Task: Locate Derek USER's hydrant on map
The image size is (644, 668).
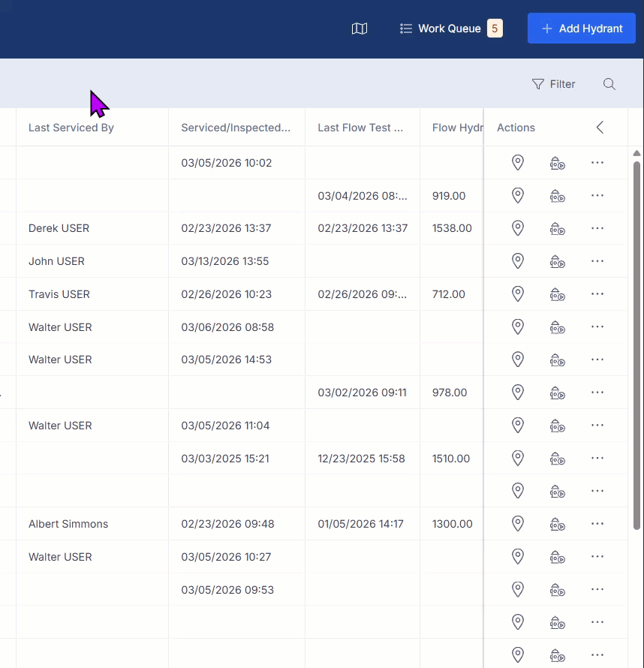Action: pyautogui.click(x=517, y=228)
